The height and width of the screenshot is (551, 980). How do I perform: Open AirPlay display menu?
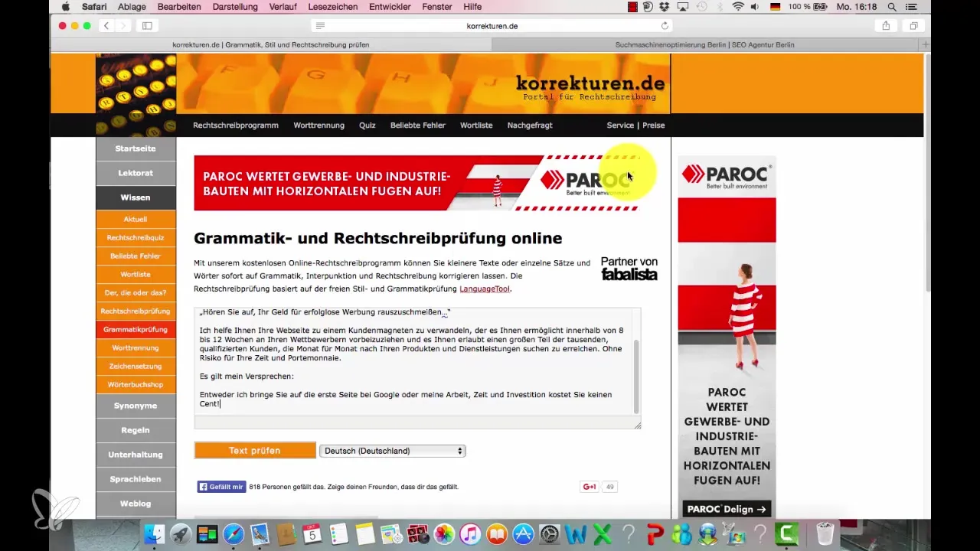pos(681,7)
